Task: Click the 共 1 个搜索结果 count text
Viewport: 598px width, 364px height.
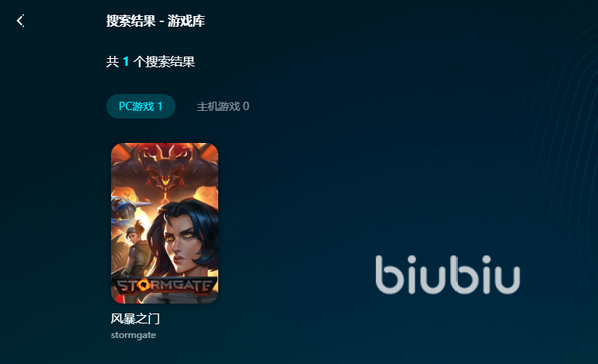Action: coord(151,61)
